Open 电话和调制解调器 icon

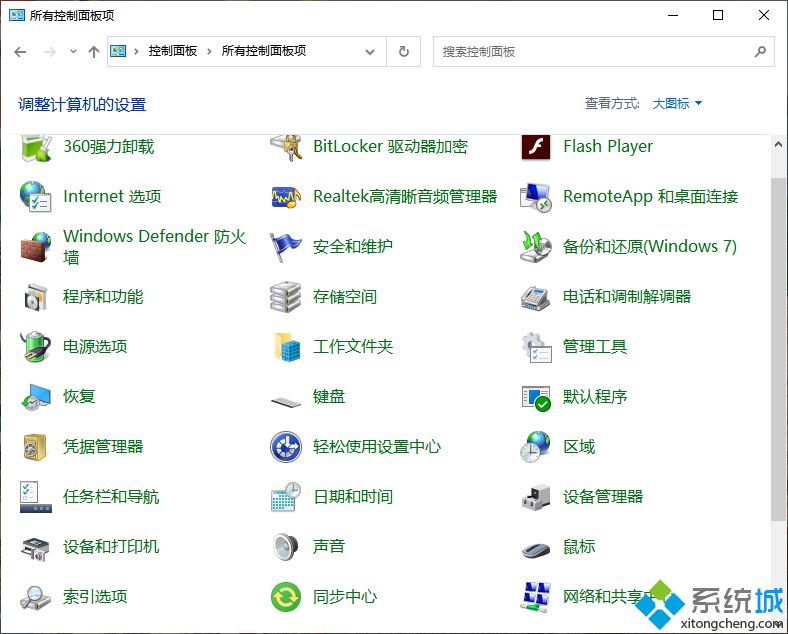point(535,298)
